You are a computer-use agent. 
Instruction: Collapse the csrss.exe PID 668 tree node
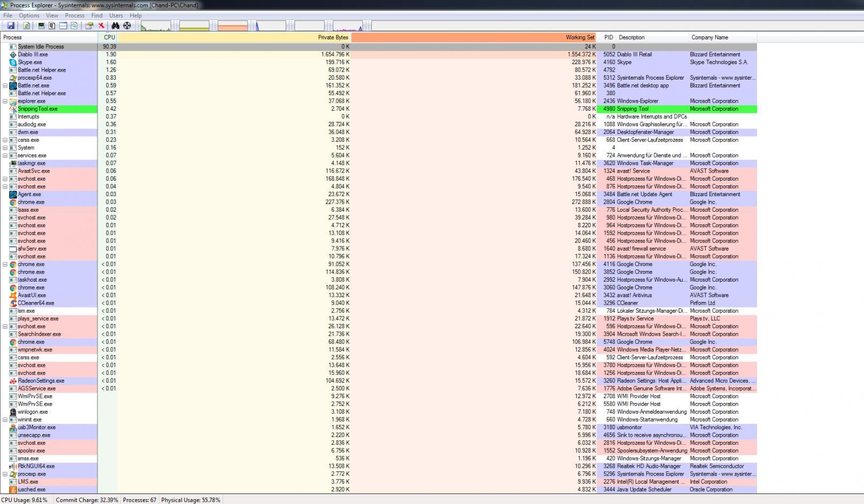5,140
